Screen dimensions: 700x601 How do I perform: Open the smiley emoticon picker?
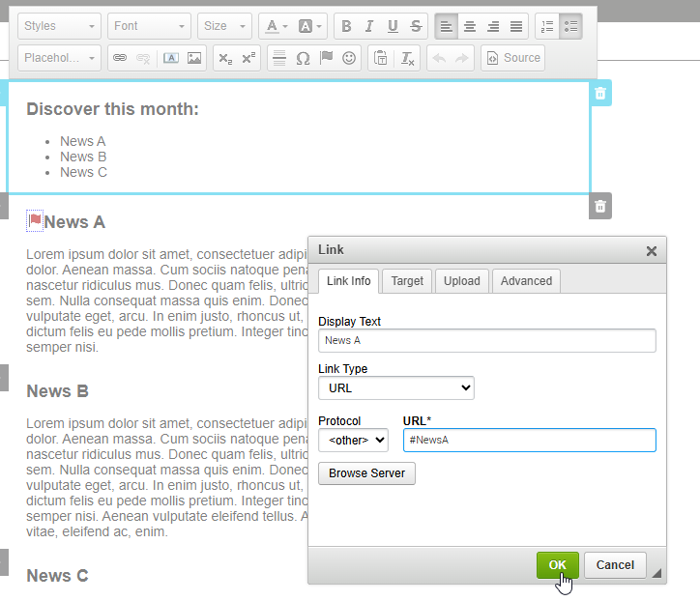[x=349, y=58]
